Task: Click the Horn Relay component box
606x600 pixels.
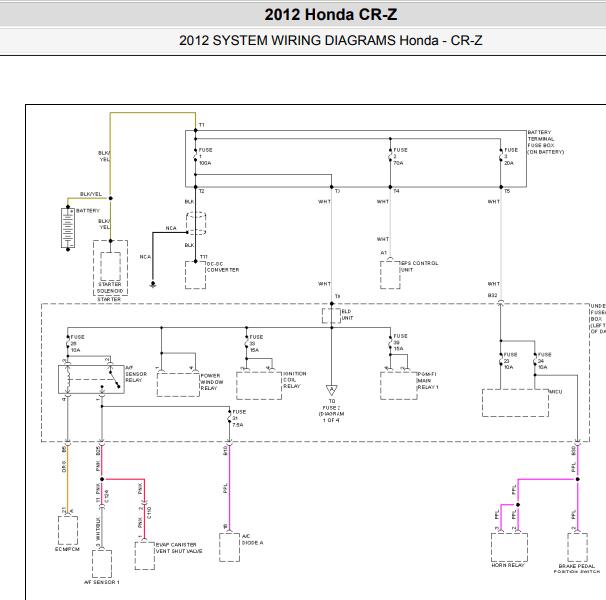Action: pyautogui.click(x=509, y=547)
